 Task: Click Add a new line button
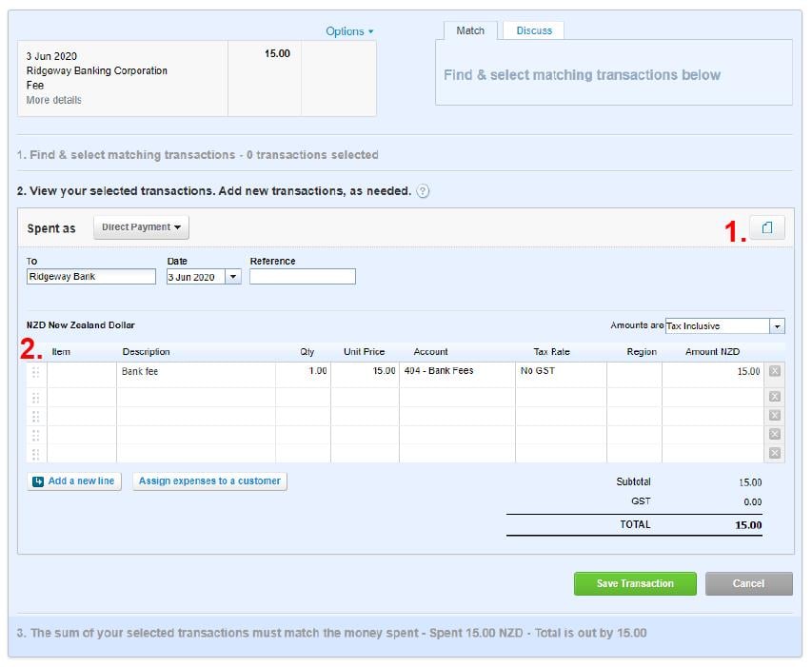73,481
